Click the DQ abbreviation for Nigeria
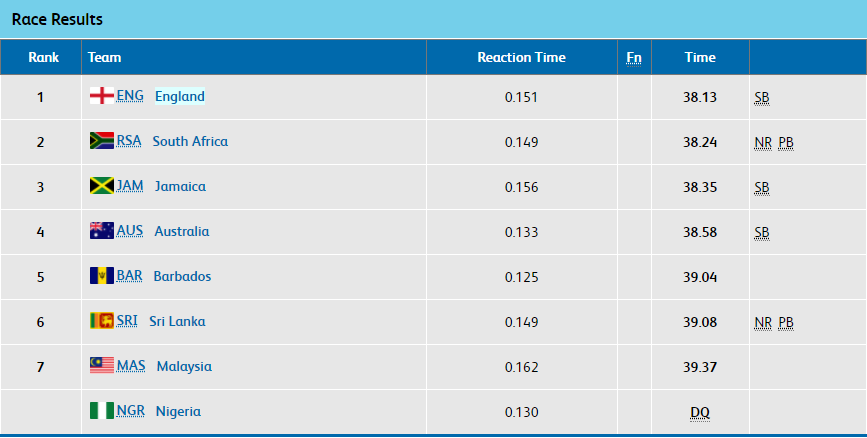Screen dimensions: 867x438 (x=700, y=413)
